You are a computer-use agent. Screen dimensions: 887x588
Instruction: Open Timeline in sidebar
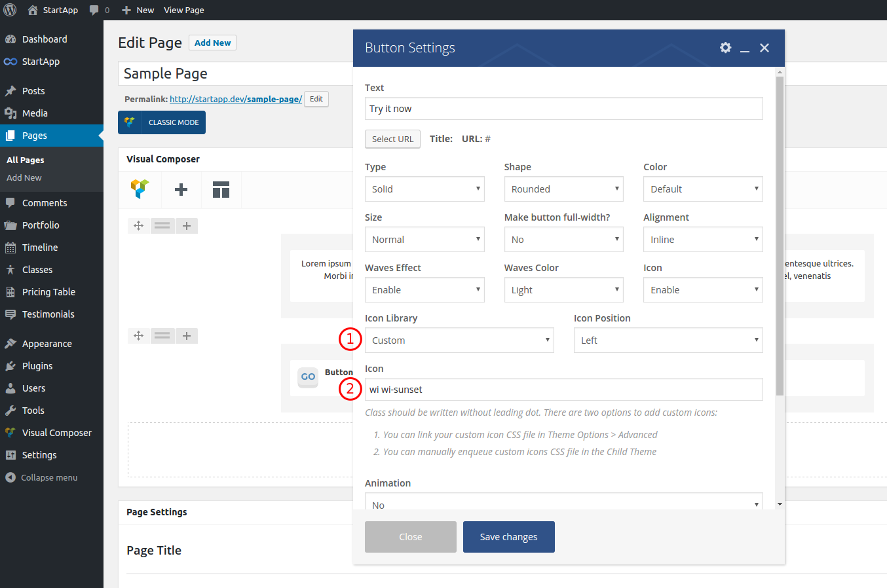click(52, 248)
